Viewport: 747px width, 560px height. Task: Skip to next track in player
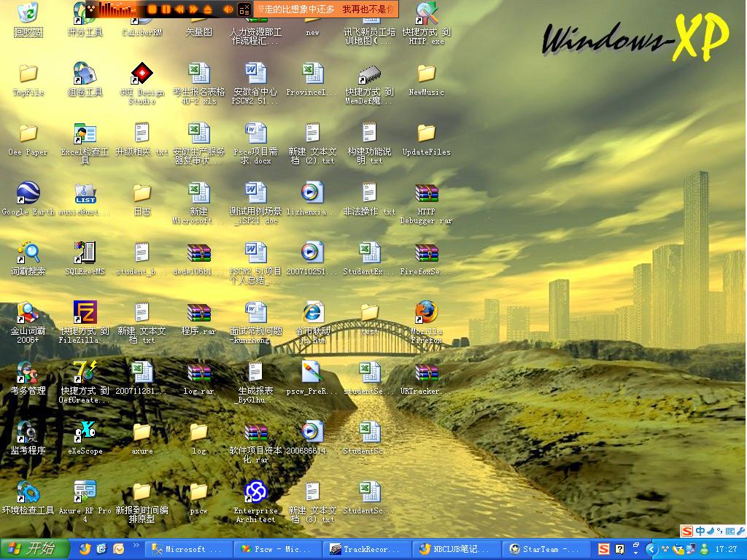194,9
